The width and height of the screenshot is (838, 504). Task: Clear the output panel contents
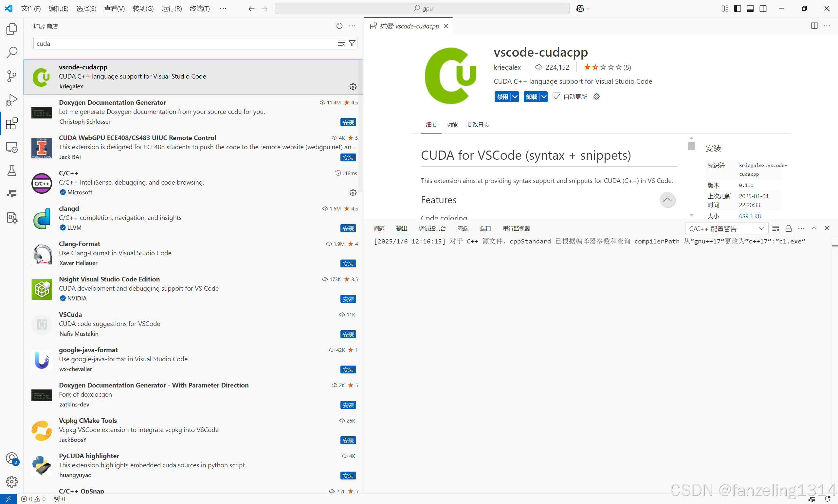coord(776,228)
